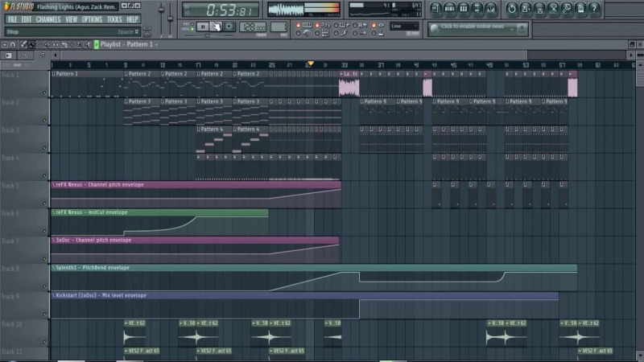
Task: Open the FILE menu
Action: click(x=13, y=19)
